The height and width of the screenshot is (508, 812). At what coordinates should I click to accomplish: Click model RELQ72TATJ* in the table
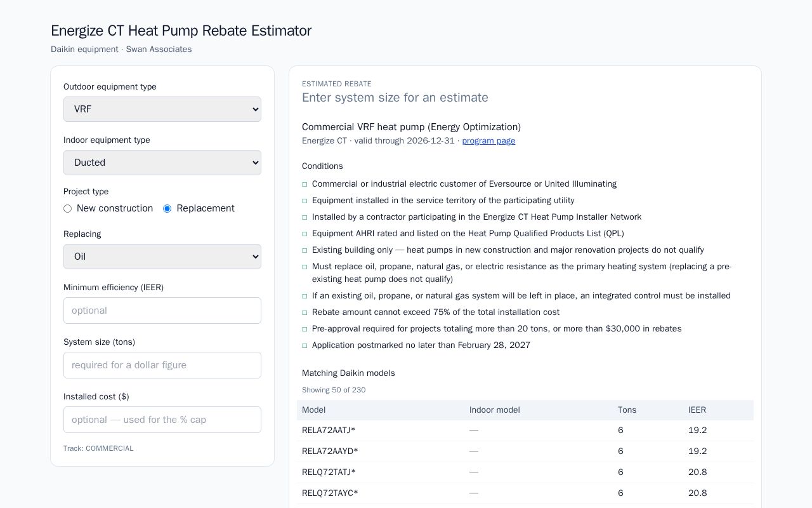click(x=329, y=472)
